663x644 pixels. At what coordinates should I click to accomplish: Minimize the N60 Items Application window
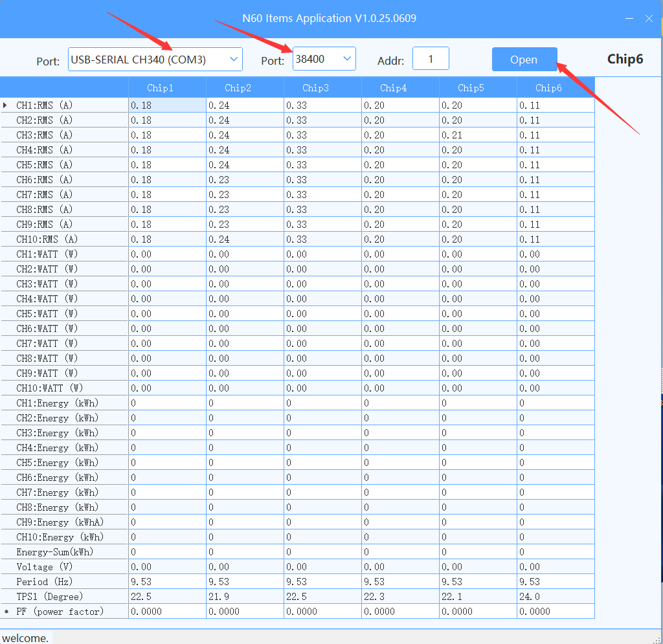628,19
